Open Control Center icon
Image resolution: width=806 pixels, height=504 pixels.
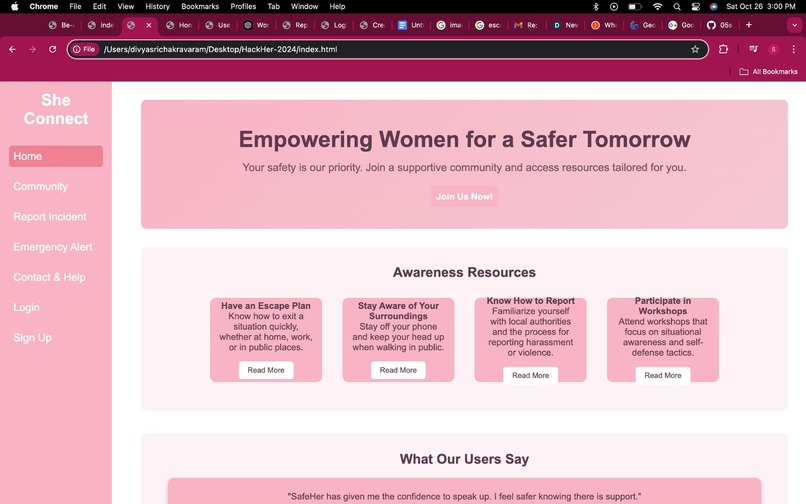click(x=695, y=6)
